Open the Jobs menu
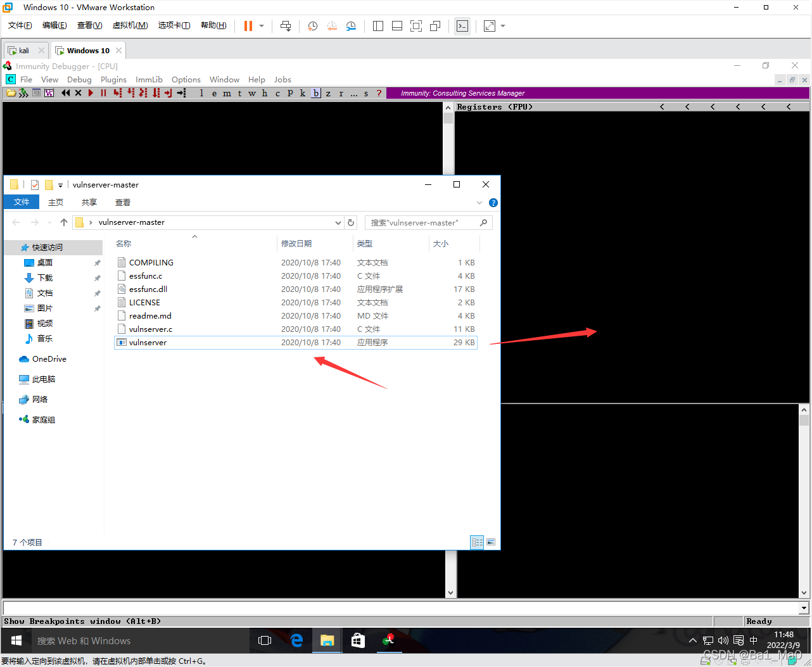812x667 pixels. pyautogui.click(x=282, y=79)
